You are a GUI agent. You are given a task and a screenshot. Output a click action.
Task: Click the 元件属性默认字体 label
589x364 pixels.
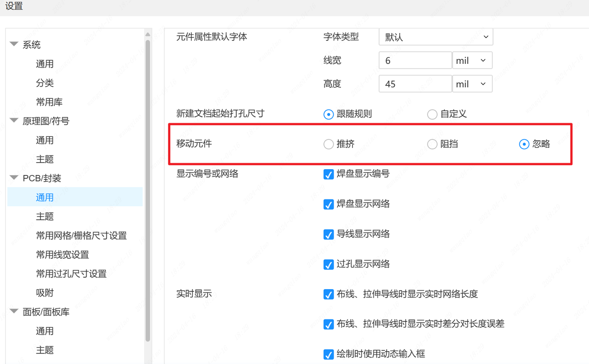coord(212,37)
